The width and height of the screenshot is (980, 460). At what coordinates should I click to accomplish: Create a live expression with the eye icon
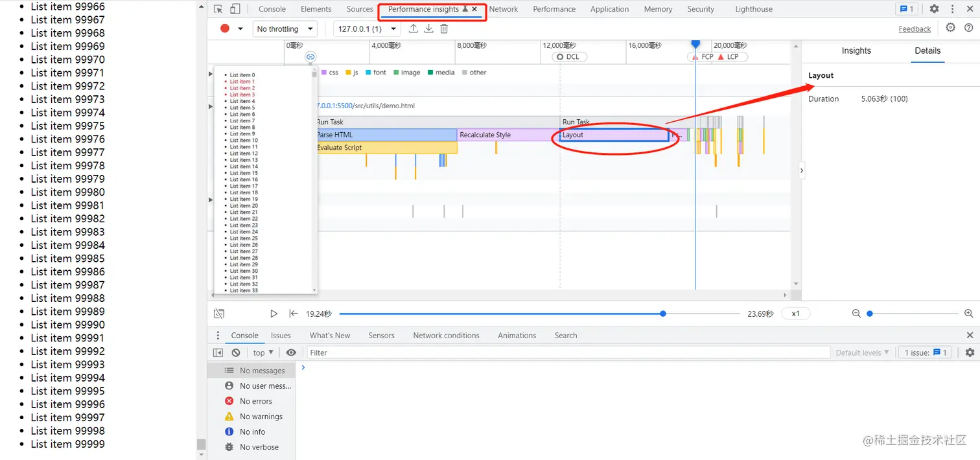click(291, 352)
